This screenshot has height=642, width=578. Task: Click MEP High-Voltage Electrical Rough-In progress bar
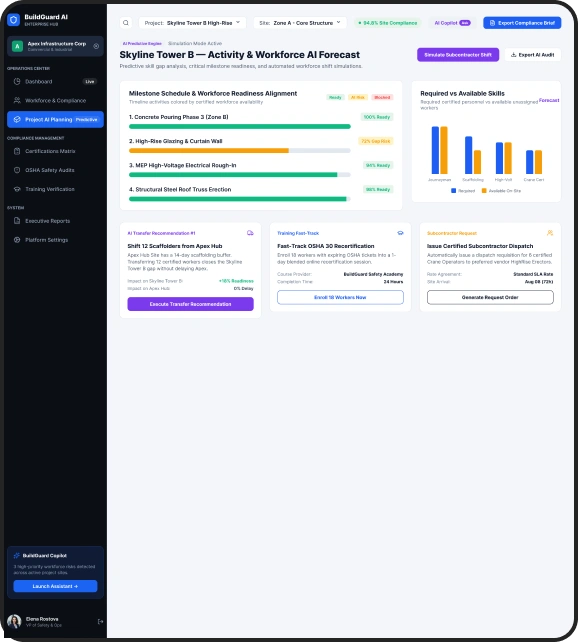(x=240, y=175)
